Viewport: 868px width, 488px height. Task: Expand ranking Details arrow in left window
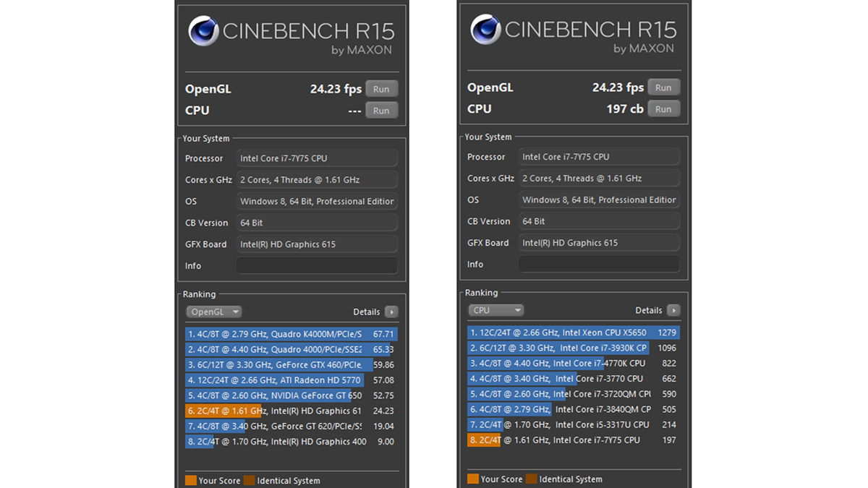tap(391, 312)
